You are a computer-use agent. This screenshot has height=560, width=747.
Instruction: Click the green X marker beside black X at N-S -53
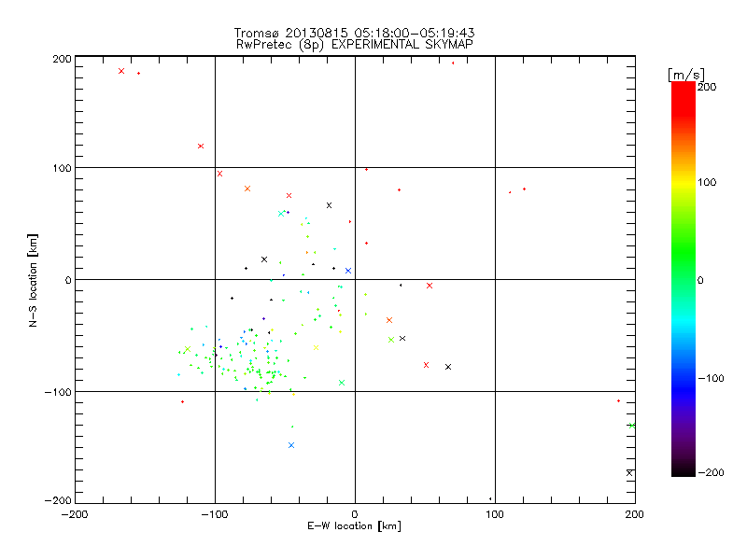click(x=391, y=340)
